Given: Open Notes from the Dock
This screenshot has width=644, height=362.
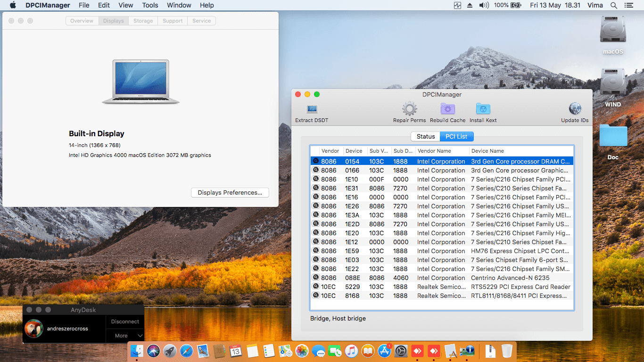Looking at the screenshot, I should click(252, 351).
